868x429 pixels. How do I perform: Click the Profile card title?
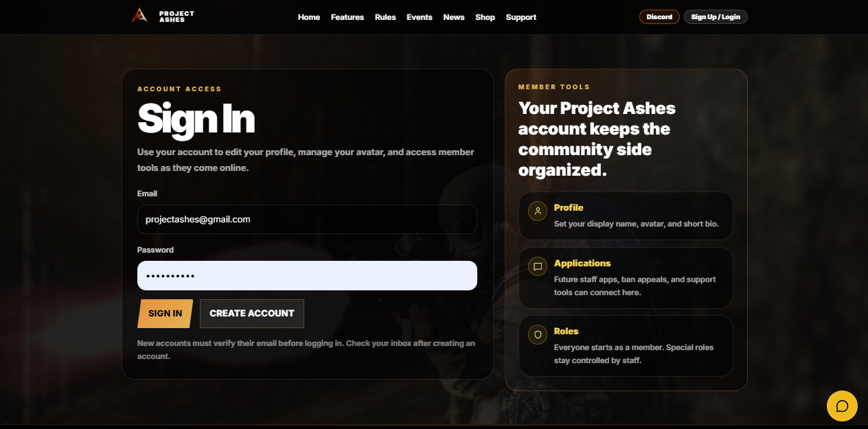[x=569, y=207]
